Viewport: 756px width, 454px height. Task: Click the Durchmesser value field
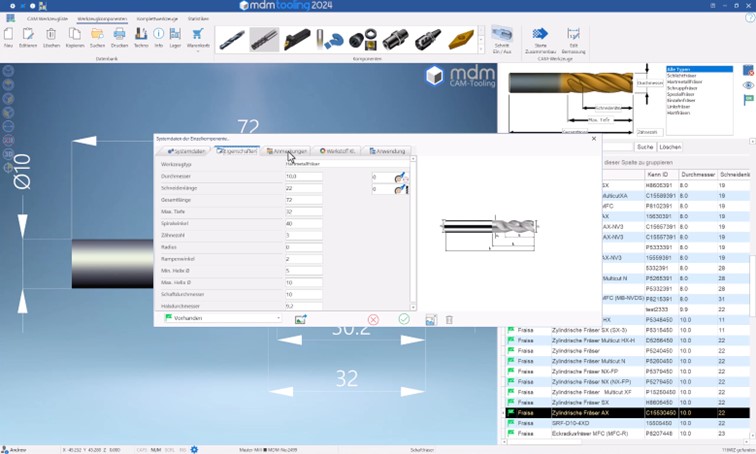(304, 176)
